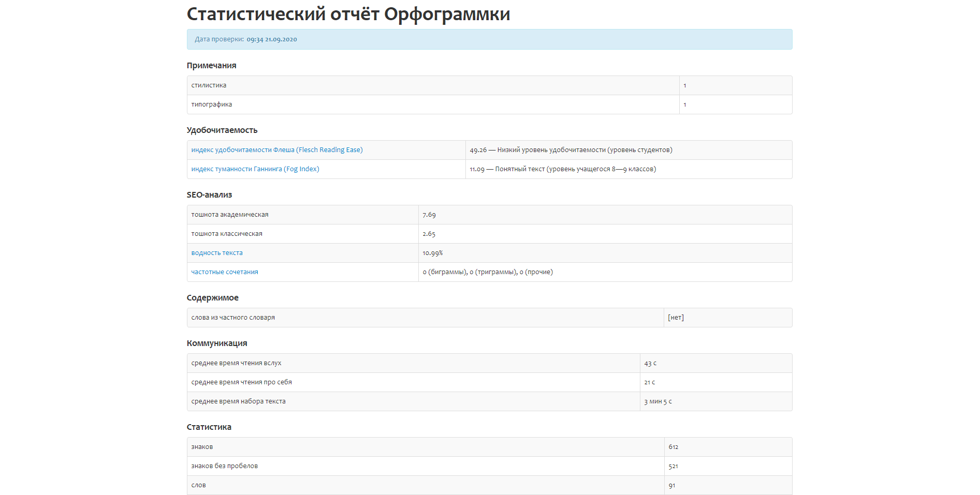Select the 'типографика' row label

coord(212,104)
